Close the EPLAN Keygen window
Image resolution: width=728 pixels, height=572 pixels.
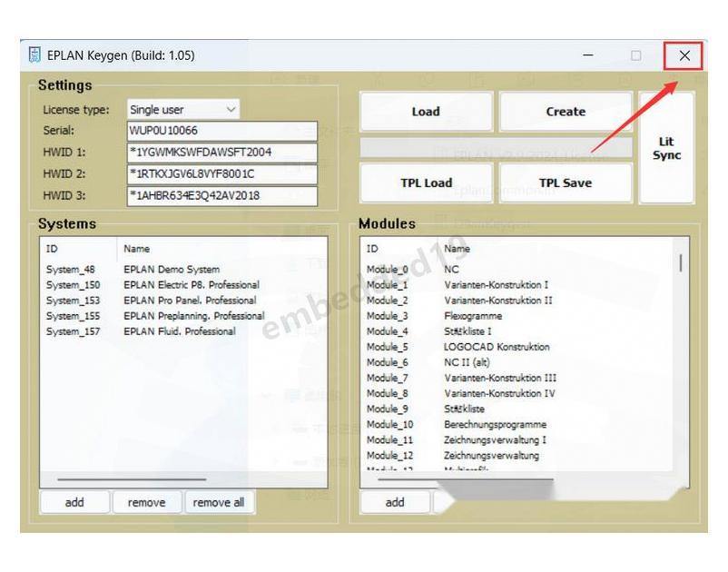[x=684, y=55]
